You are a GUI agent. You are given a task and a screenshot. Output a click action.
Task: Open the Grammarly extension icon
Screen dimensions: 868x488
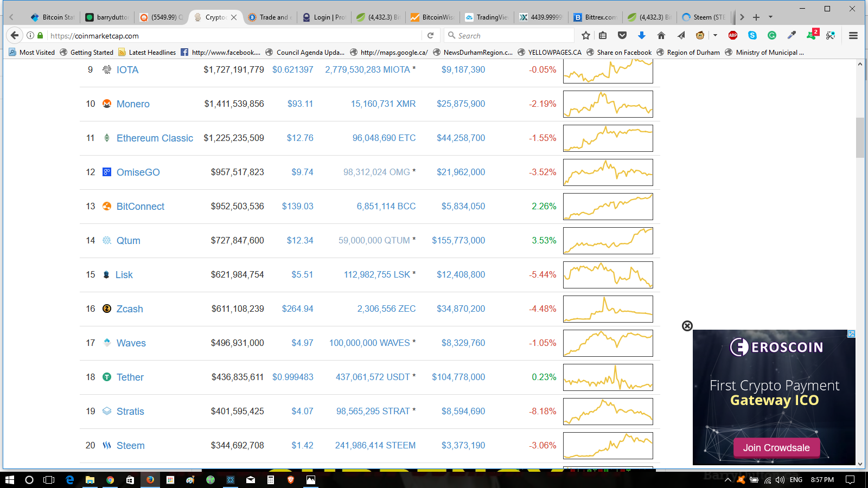(x=772, y=35)
